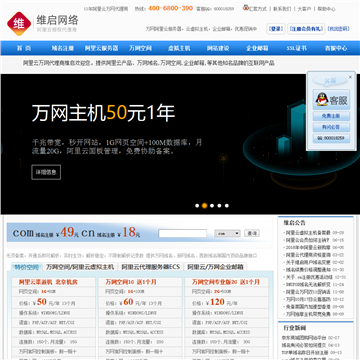Open the SSL证书 nav item
The height and width of the screenshot is (360, 360).
[296, 48]
